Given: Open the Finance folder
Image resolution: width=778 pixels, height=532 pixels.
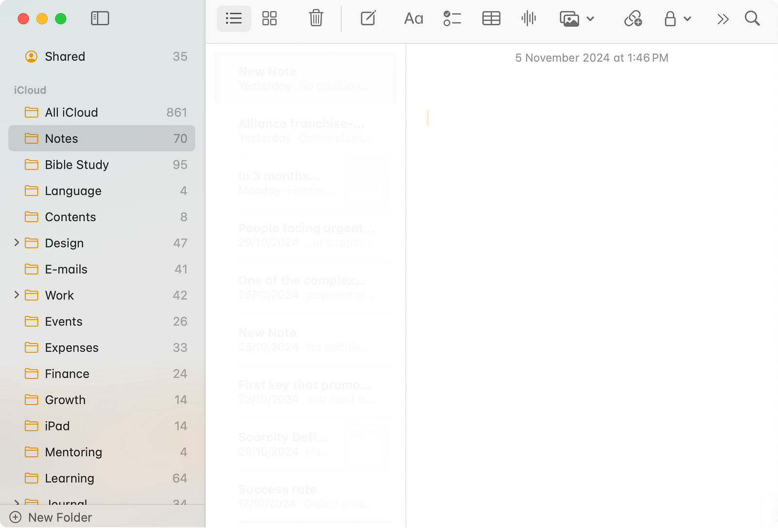Looking at the screenshot, I should [102, 374].
